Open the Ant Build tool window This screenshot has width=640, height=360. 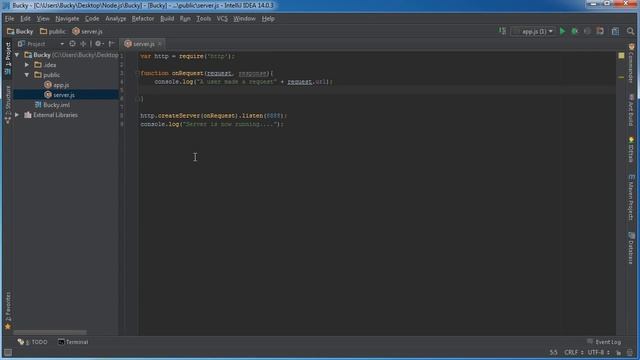pyautogui.click(x=631, y=110)
